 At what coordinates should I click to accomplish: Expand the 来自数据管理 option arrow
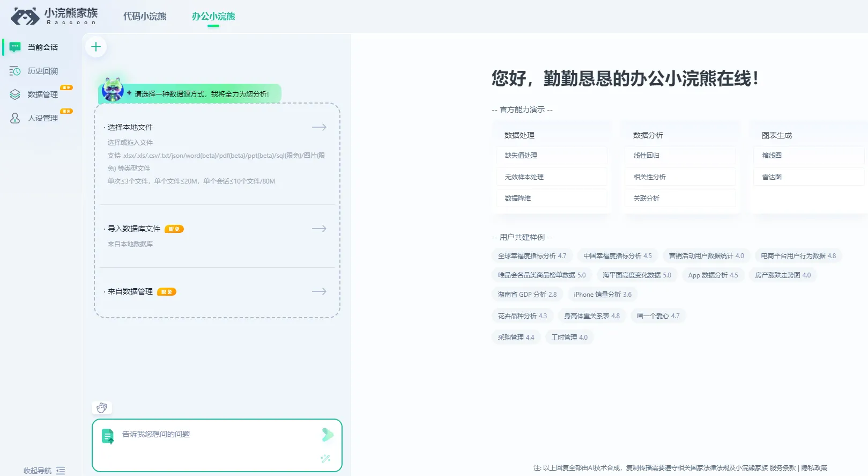(319, 291)
